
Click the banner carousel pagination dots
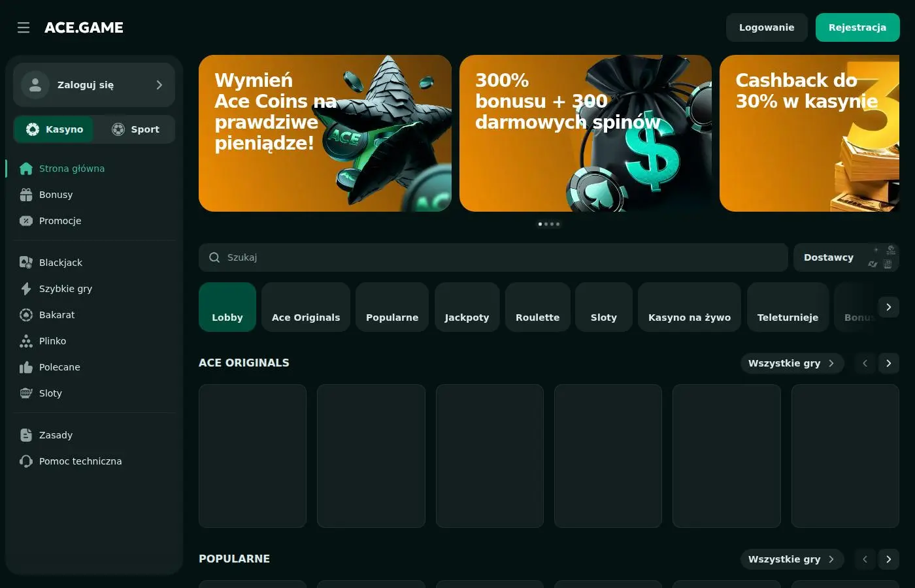coord(549,224)
